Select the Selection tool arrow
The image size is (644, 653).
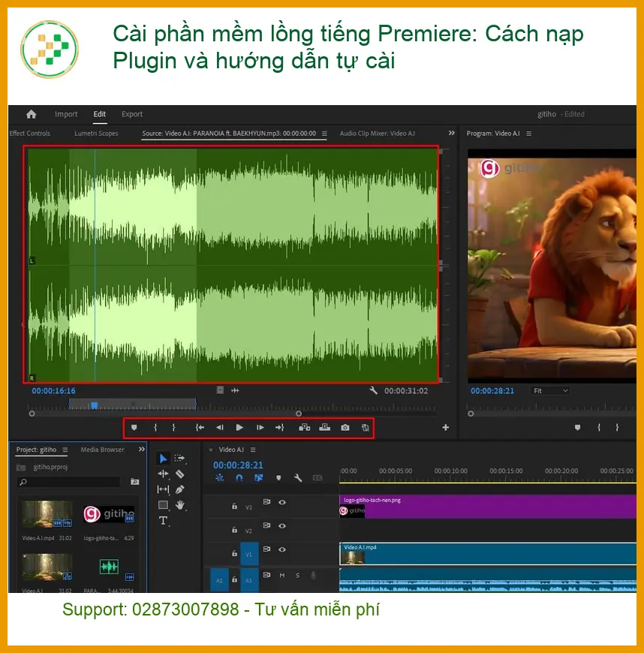[163, 459]
